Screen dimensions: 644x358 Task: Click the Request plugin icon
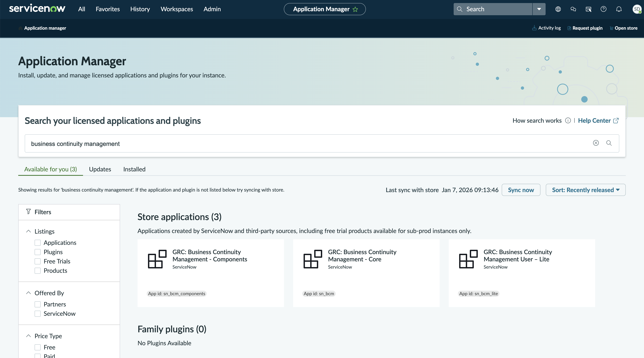pos(569,28)
